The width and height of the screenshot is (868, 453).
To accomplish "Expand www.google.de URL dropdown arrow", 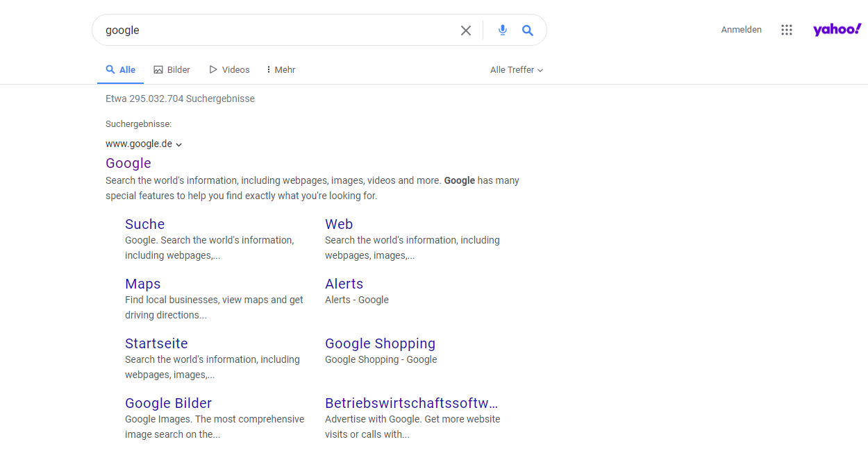I will tap(178, 144).
